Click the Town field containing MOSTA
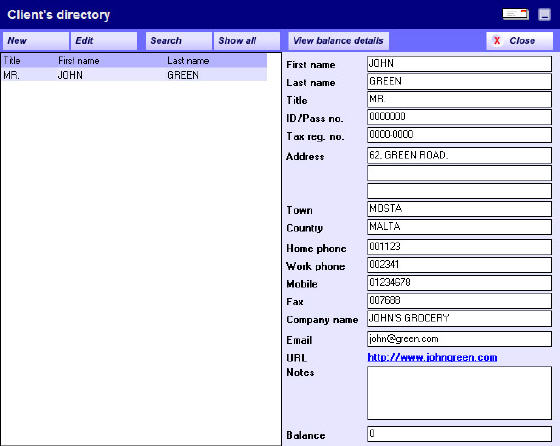 [x=459, y=209]
